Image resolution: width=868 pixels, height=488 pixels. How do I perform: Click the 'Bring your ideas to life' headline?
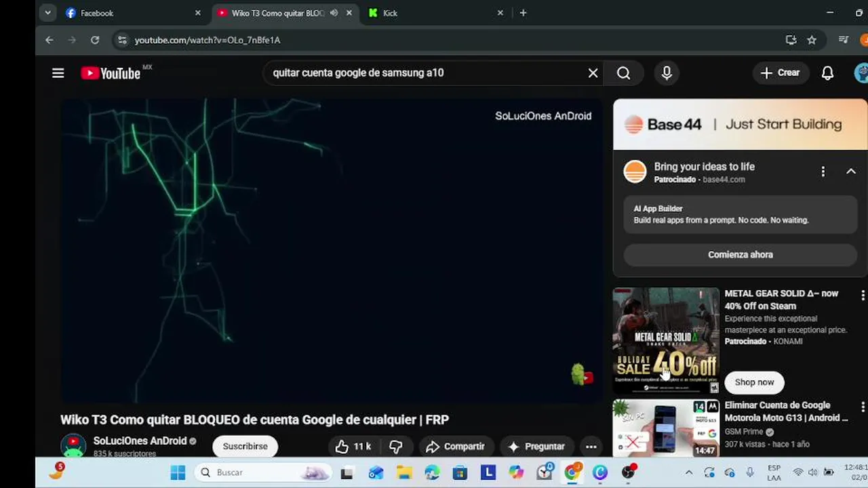tap(704, 167)
